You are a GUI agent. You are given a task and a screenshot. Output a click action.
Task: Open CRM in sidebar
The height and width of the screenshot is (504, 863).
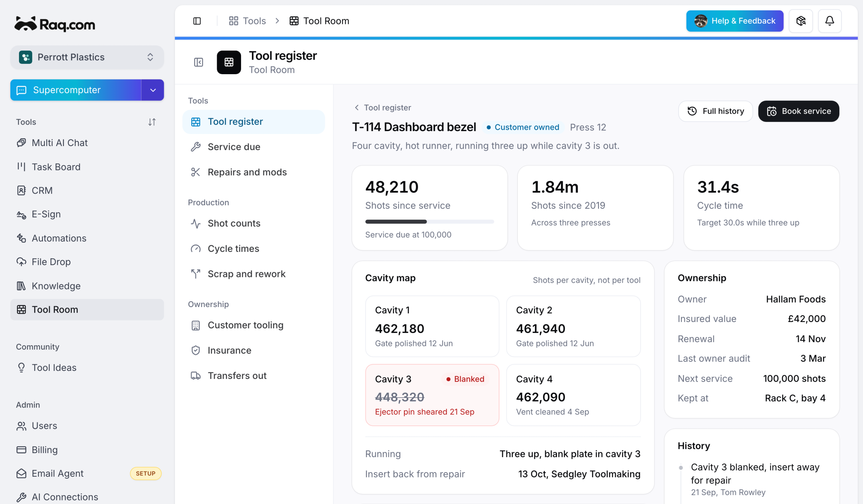[x=87, y=190]
